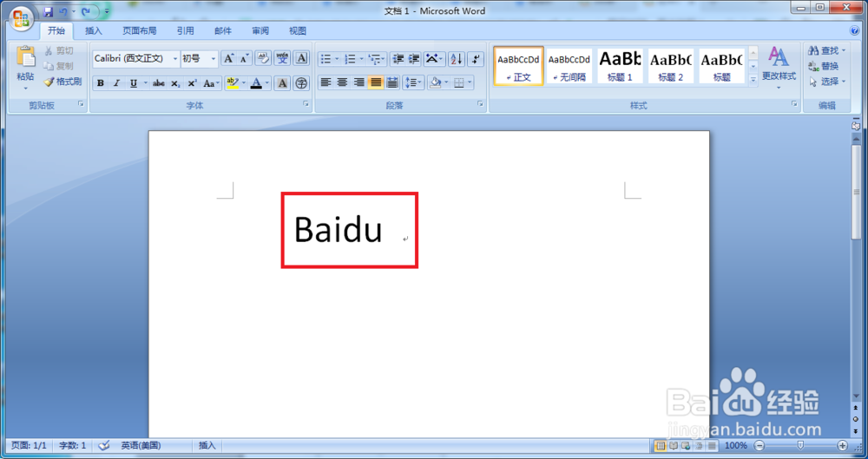Switch to the 邮件 tab

[223, 31]
